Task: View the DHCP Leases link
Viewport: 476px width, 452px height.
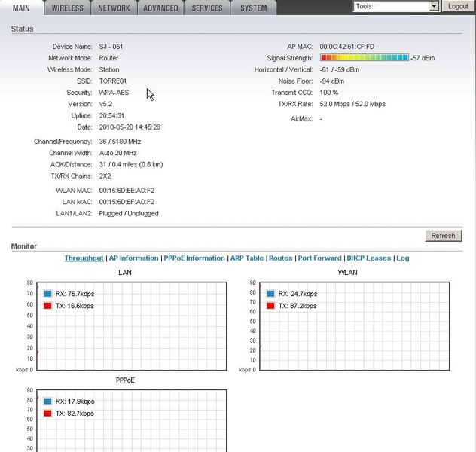Action: pyautogui.click(x=369, y=258)
